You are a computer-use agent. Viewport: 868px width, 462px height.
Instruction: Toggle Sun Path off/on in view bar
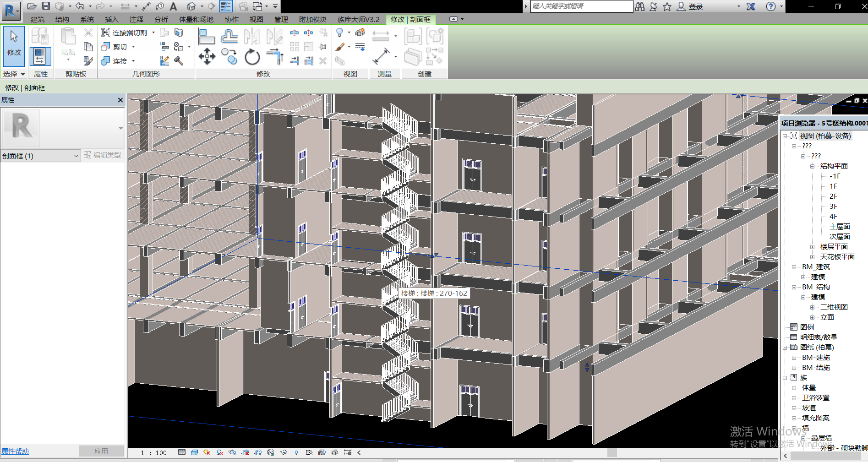[x=207, y=452]
